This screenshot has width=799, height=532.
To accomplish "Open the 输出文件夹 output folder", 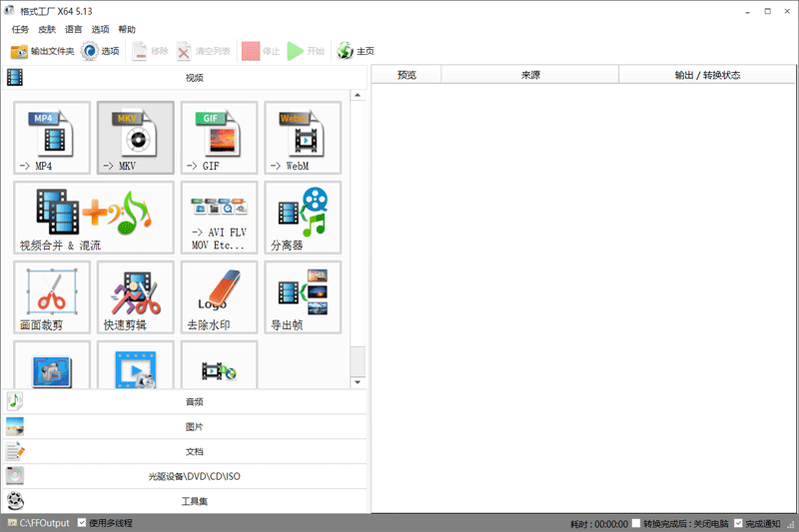I will [42, 51].
